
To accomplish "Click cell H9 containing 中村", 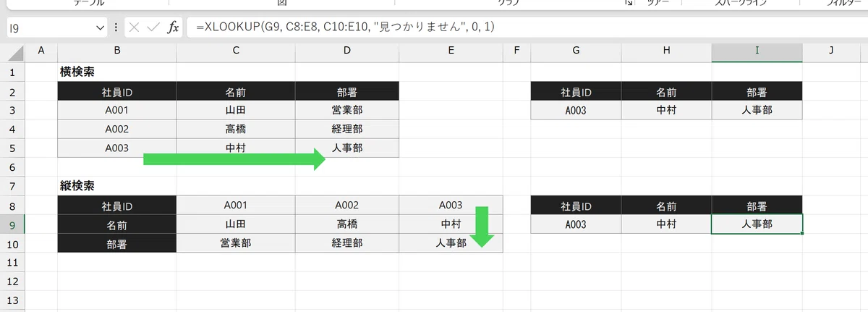I will 666,224.
